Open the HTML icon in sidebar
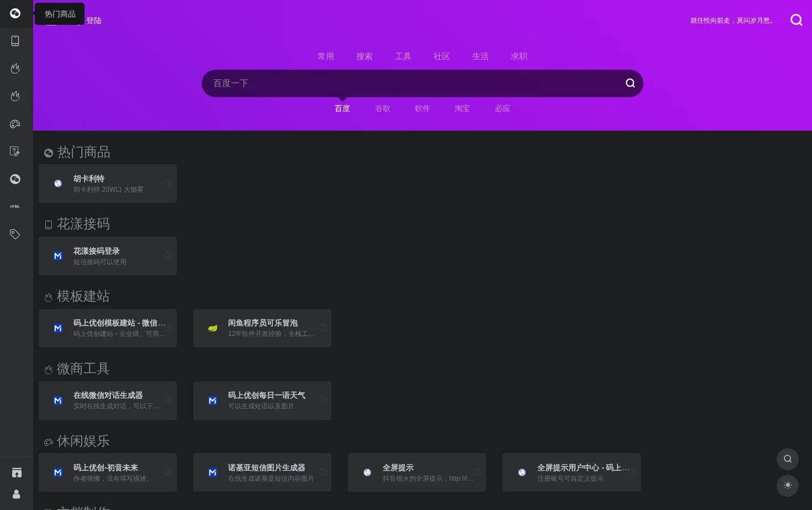The height and width of the screenshot is (510, 812). click(15, 207)
